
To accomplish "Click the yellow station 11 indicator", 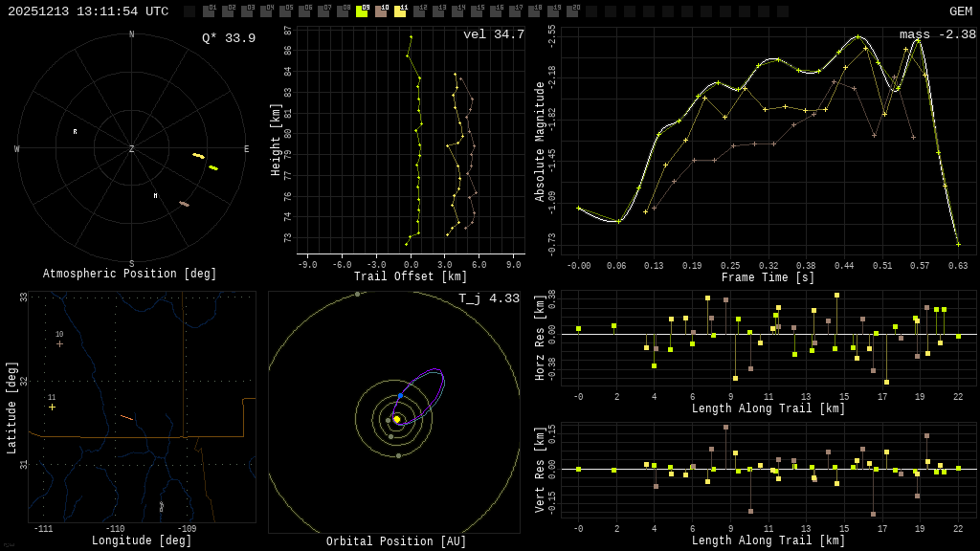I will (400, 11).
